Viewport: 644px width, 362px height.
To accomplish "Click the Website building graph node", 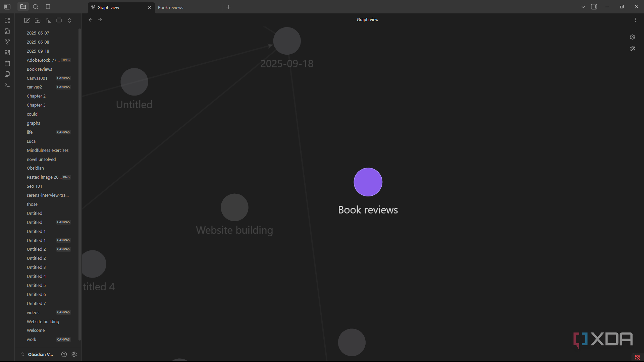I will click(234, 207).
